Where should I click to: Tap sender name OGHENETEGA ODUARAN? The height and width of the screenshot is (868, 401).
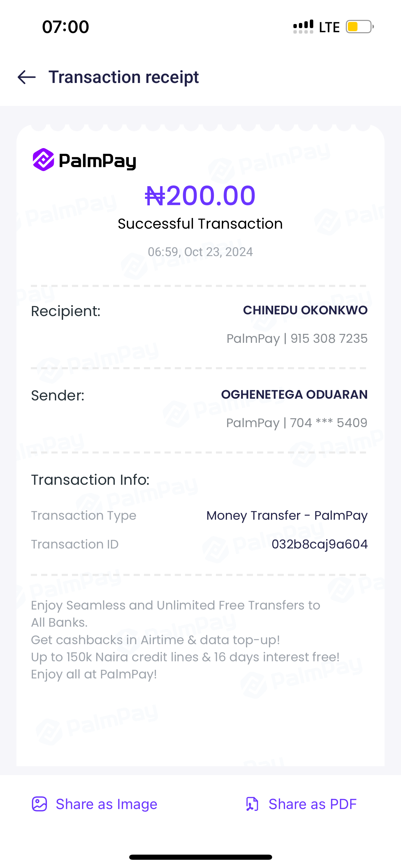pyautogui.click(x=294, y=395)
